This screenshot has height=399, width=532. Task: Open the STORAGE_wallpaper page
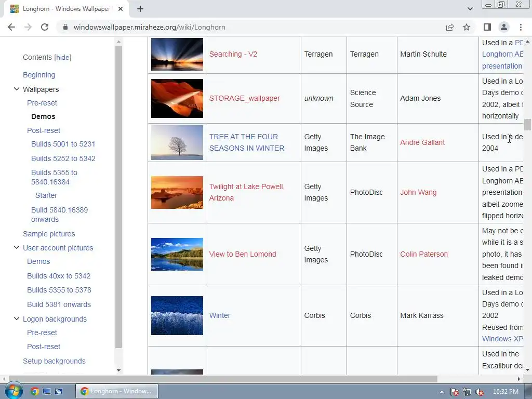click(244, 98)
